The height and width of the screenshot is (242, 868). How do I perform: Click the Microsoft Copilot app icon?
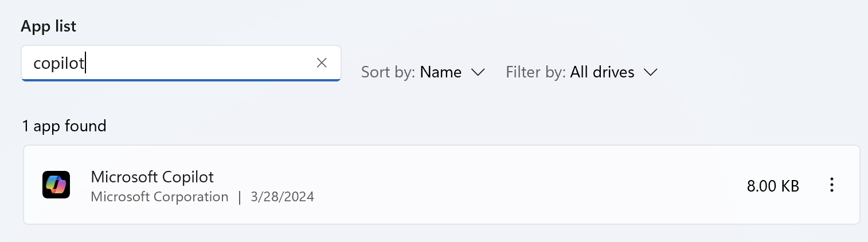pyautogui.click(x=56, y=185)
